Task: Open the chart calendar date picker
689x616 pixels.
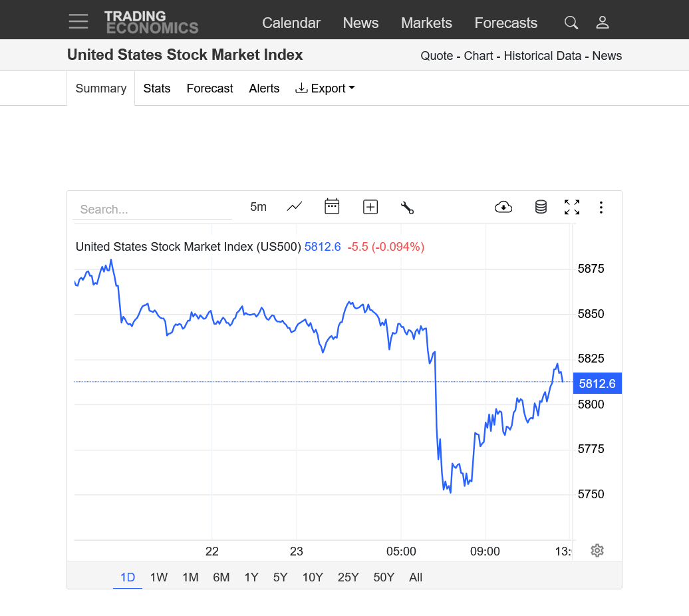Action: (x=332, y=206)
